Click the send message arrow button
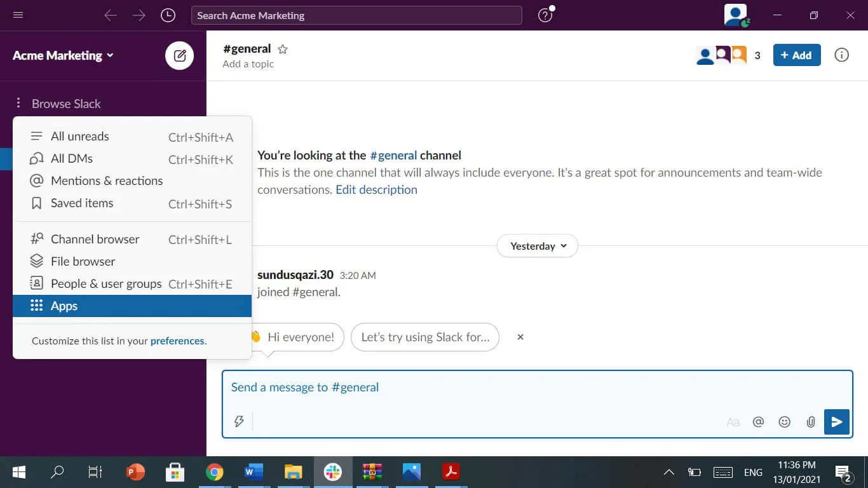 837,422
